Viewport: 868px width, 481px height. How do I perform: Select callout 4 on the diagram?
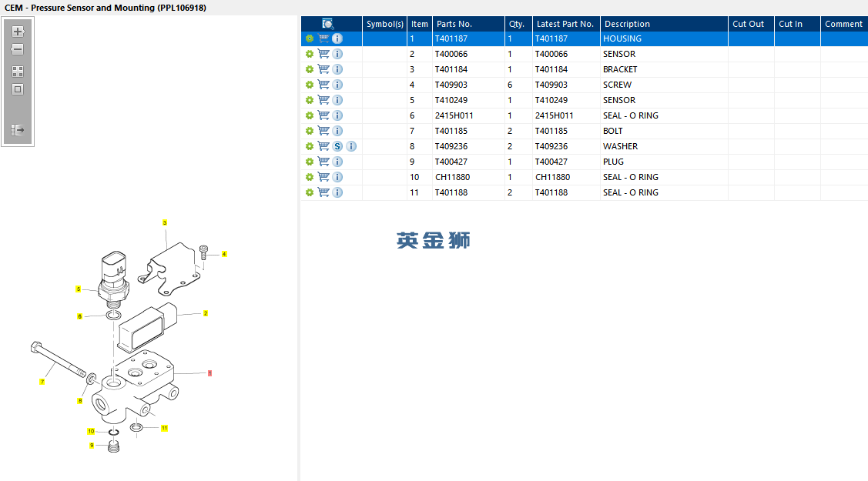pos(224,254)
